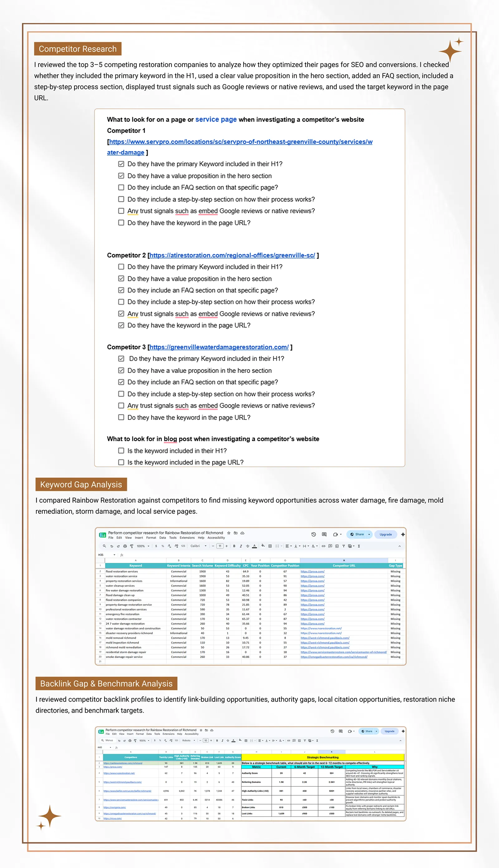The image size is (499, 868).
Task: Open the Data menu in the Keyword sheet
Action: pos(162,538)
